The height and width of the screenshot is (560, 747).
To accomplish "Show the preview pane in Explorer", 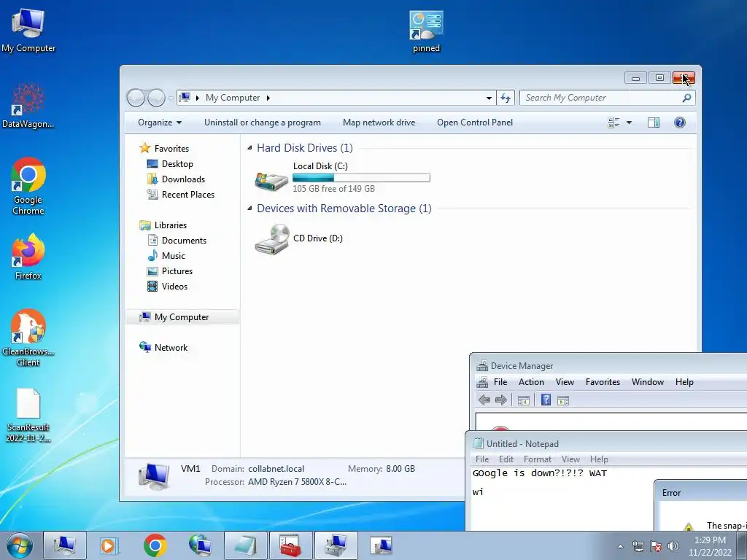I will 653,122.
